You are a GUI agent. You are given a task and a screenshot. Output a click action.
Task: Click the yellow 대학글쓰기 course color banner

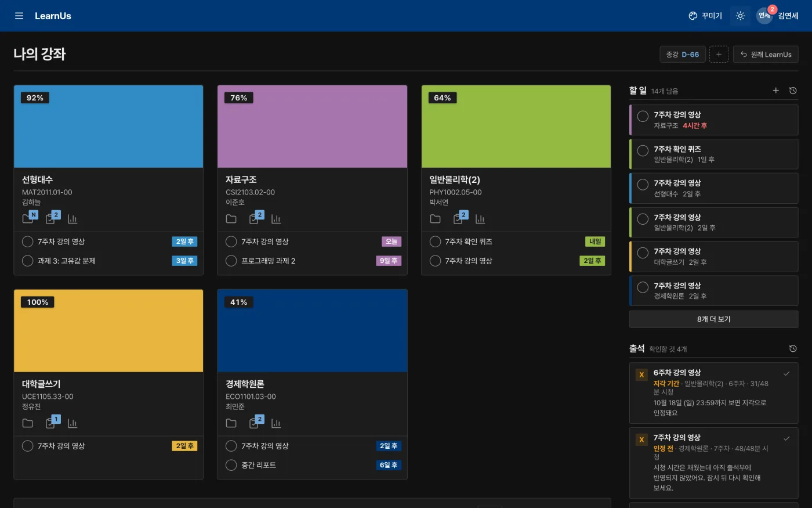pos(108,331)
